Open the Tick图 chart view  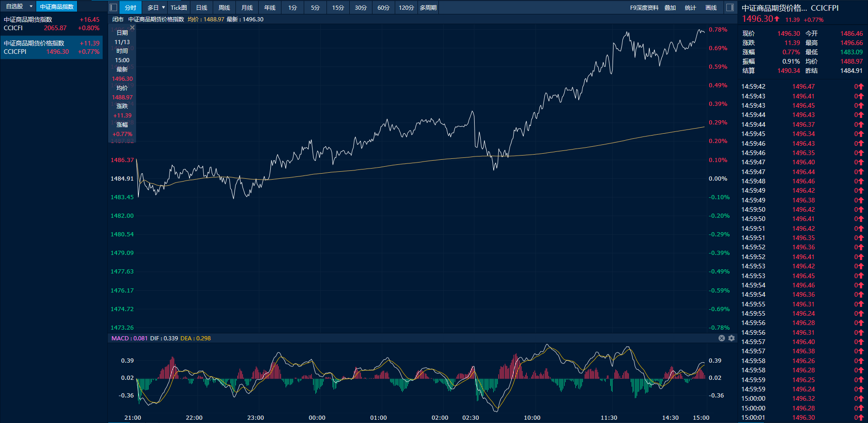pyautogui.click(x=178, y=7)
